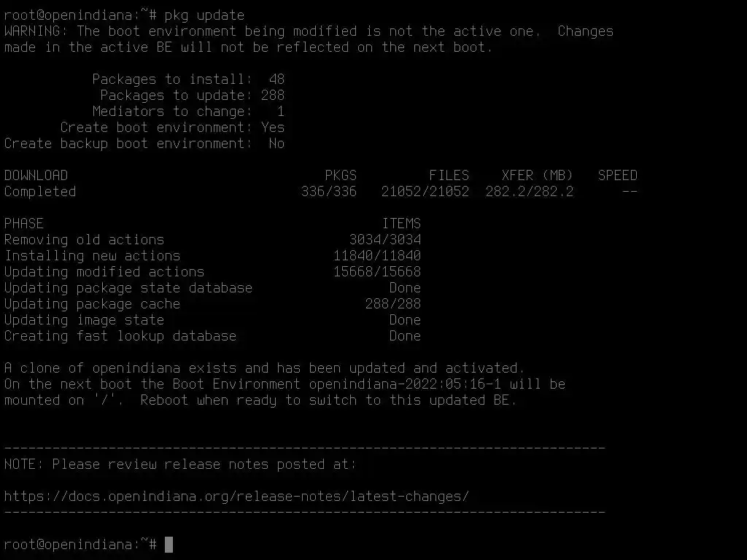Click 'Removing old actions' phase row
This screenshot has height=560, width=747.
212,239
